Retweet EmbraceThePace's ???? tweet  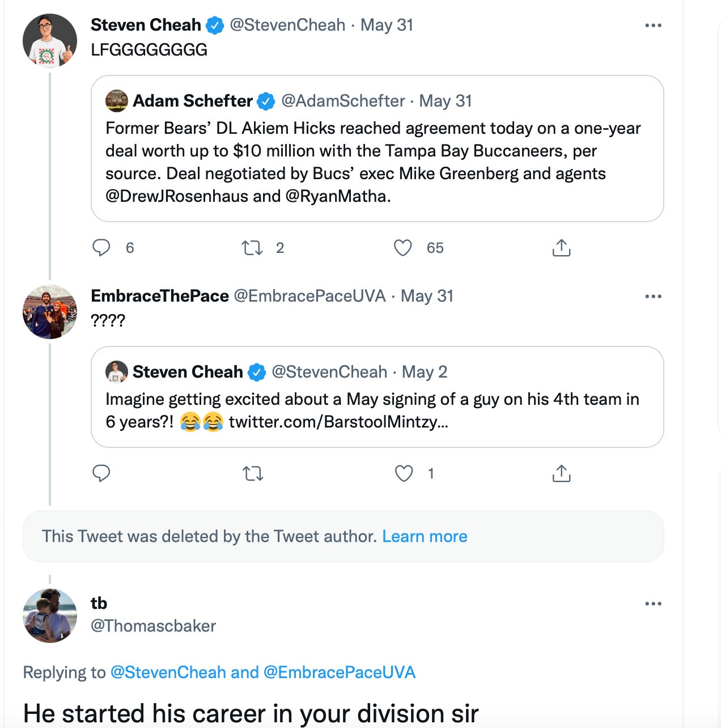click(253, 473)
